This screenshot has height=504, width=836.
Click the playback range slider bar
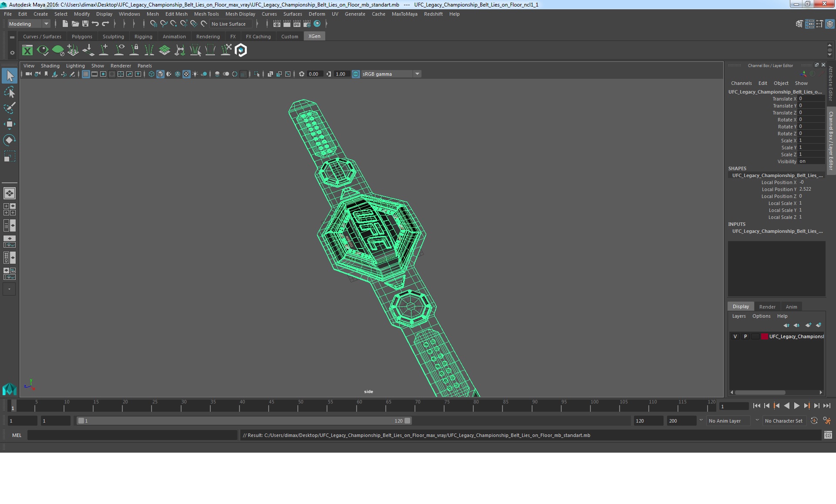click(x=244, y=421)
